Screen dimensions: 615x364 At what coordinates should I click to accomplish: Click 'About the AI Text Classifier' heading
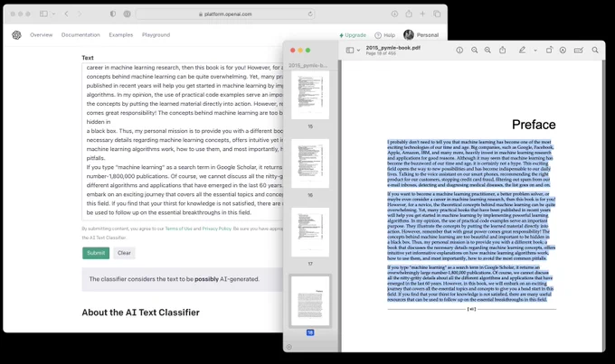[140, 313]
